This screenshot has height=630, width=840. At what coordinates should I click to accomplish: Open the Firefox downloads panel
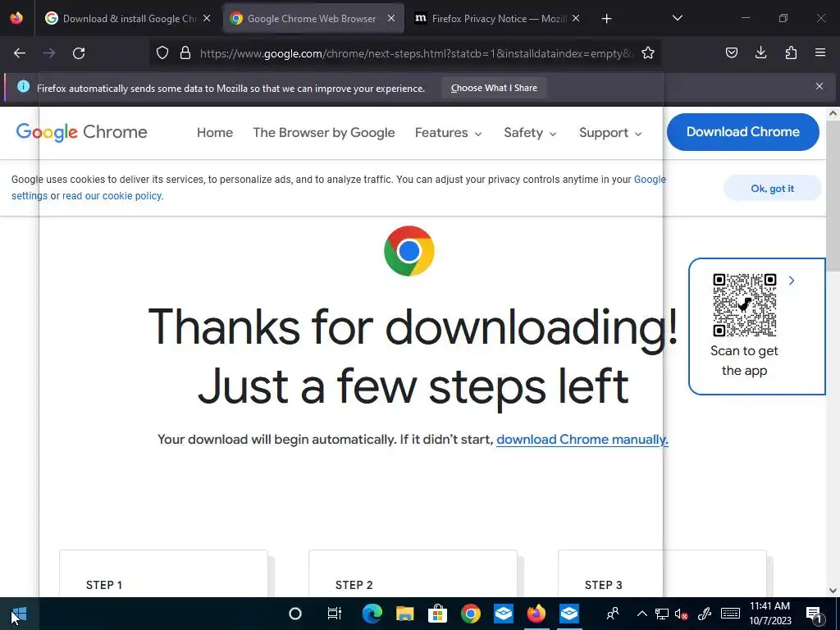761,52
